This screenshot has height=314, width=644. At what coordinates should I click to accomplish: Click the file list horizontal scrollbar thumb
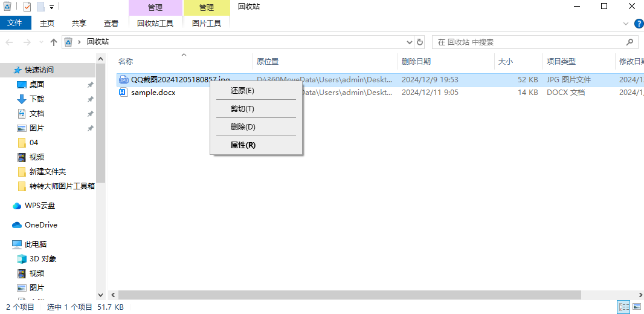[350, 295]
